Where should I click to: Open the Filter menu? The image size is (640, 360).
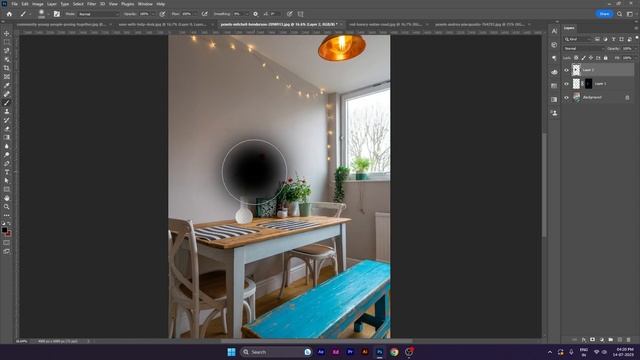pos(91,4)
